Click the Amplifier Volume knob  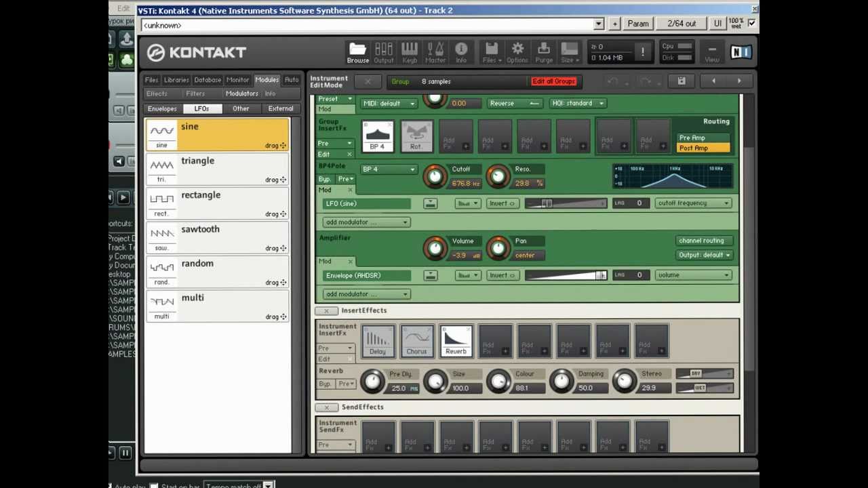tap(435, 249)
